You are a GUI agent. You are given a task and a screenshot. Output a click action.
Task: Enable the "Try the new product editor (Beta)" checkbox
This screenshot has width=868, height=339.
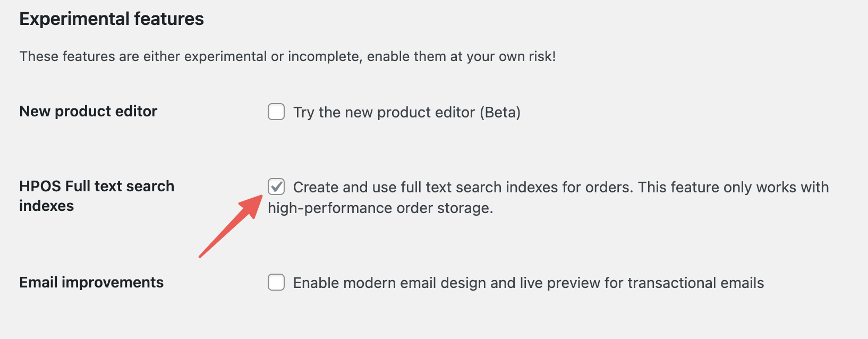[276, 112]
